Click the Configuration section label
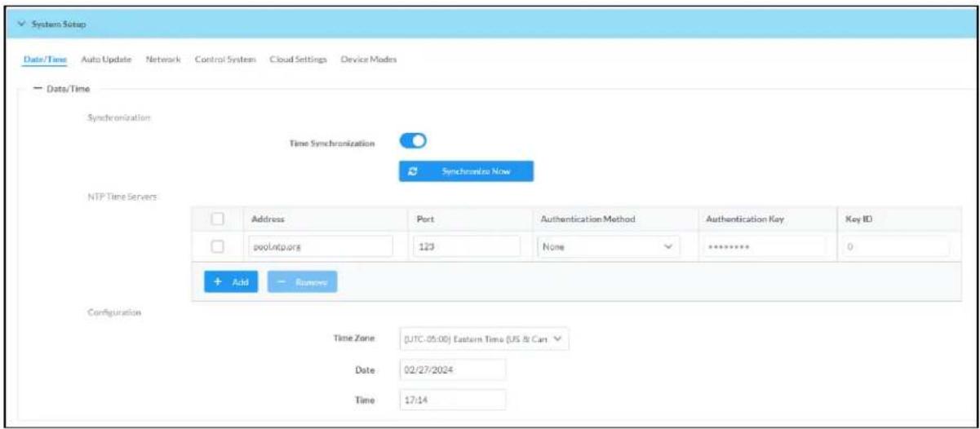The width and height of the screenshot is (980, 429). 115,312
